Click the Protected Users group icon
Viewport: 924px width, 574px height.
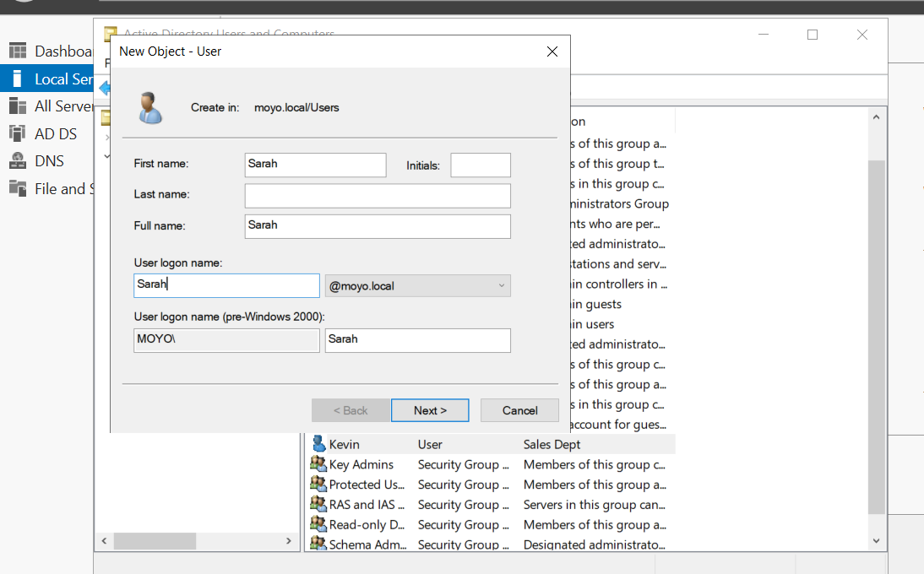pos(318,485)
